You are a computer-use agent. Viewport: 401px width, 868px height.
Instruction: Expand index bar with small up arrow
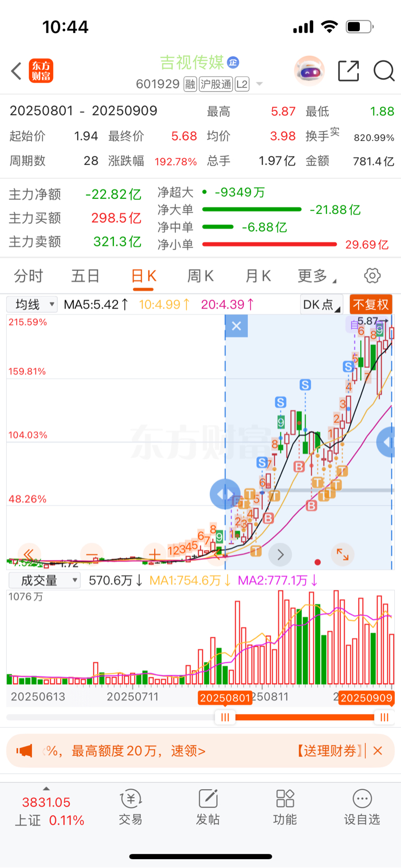click(46, 789)
